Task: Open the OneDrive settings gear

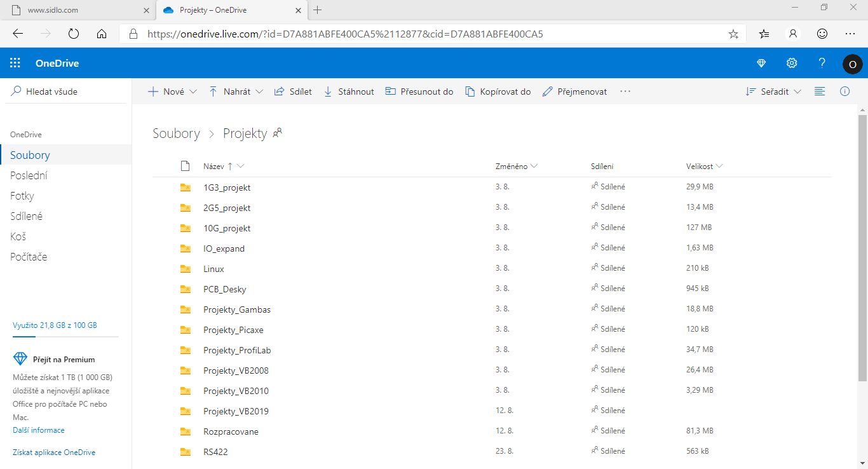Action: coord(791,62)
